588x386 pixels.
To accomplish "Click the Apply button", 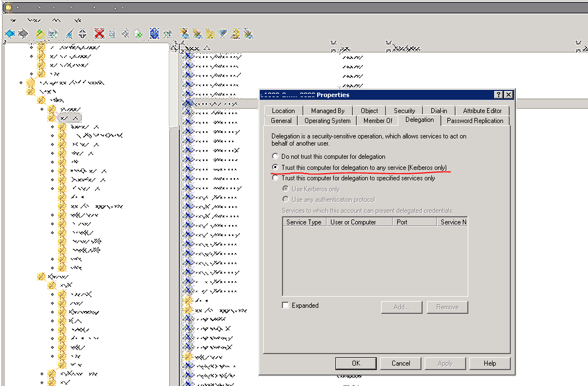I will pos(445,363).
